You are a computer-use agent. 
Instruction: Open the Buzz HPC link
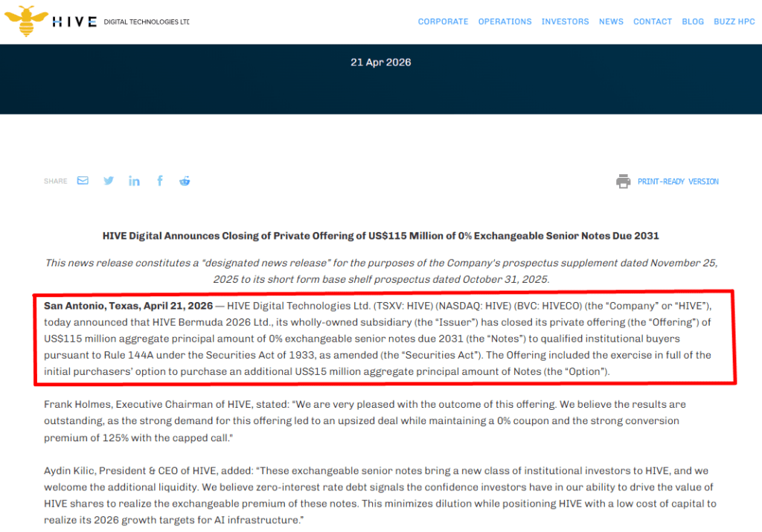coord(734,22)
